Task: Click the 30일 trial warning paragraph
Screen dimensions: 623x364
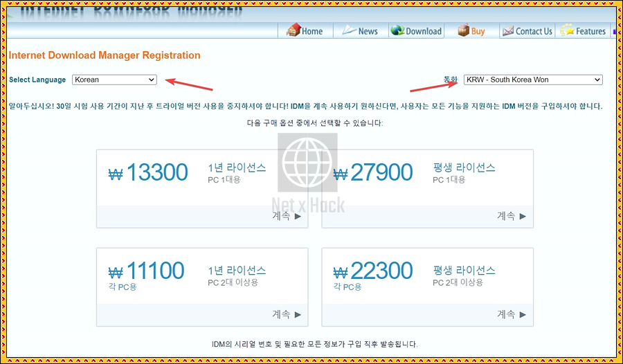Action: 305,106
